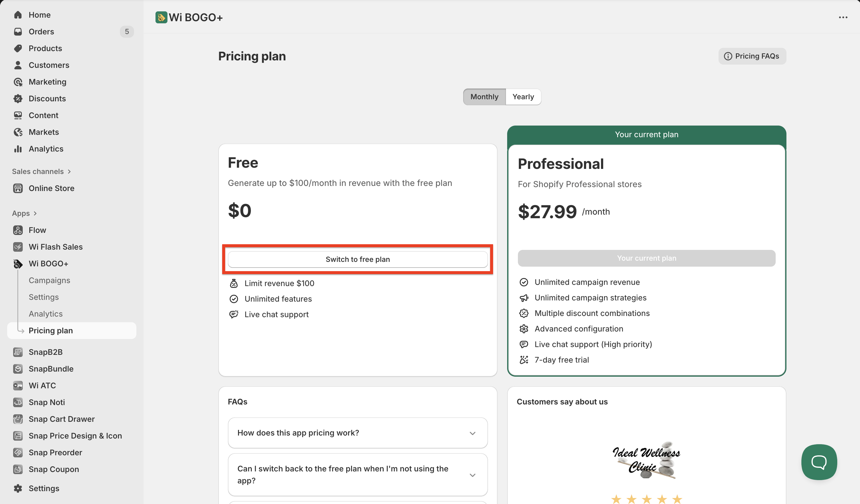860x504 pixels.
Task: Open Pricing FAQs button
Action: pyautogui.click(x=752, y=56)
